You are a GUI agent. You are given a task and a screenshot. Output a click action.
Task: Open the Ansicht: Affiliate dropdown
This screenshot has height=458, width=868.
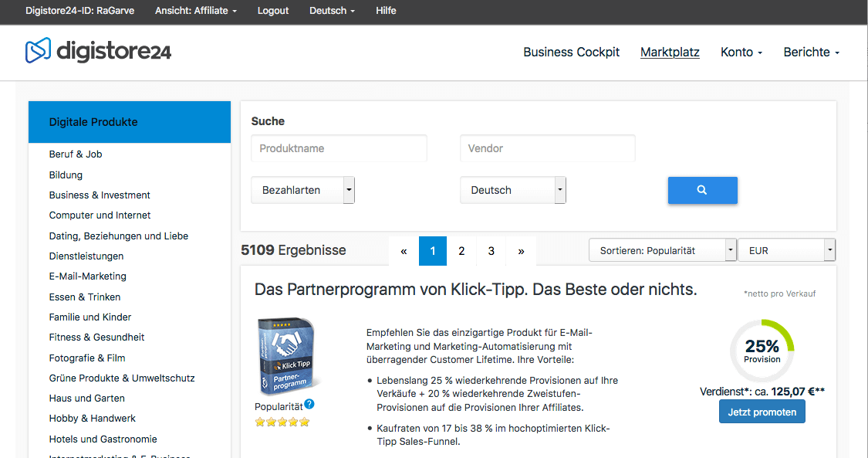[x=195, y=11]
